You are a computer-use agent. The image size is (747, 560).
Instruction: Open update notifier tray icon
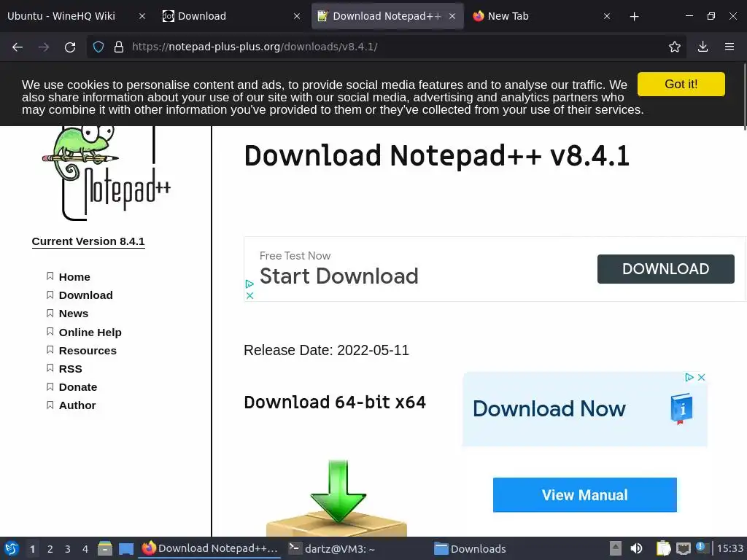point(703,548)
